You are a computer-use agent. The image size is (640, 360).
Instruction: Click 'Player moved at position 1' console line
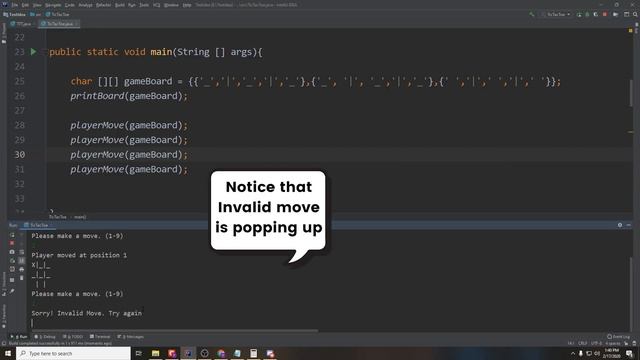point(79,255)
